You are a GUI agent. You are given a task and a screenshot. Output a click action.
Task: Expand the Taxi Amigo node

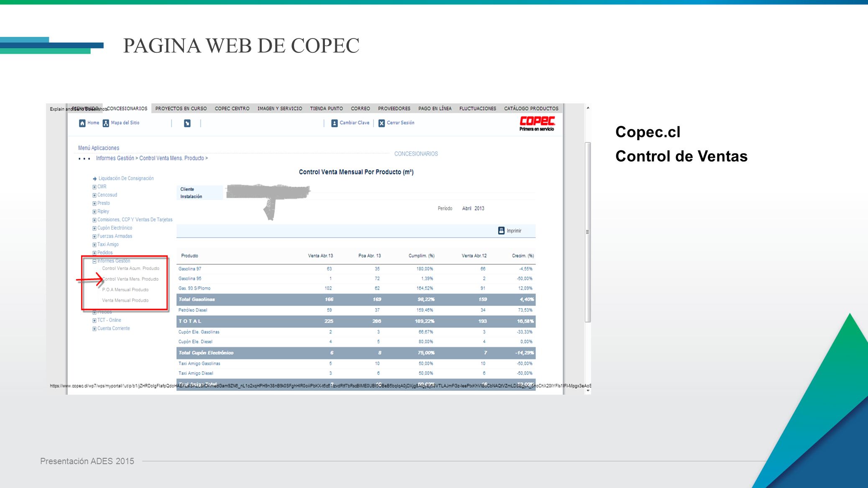click(94, 245)
